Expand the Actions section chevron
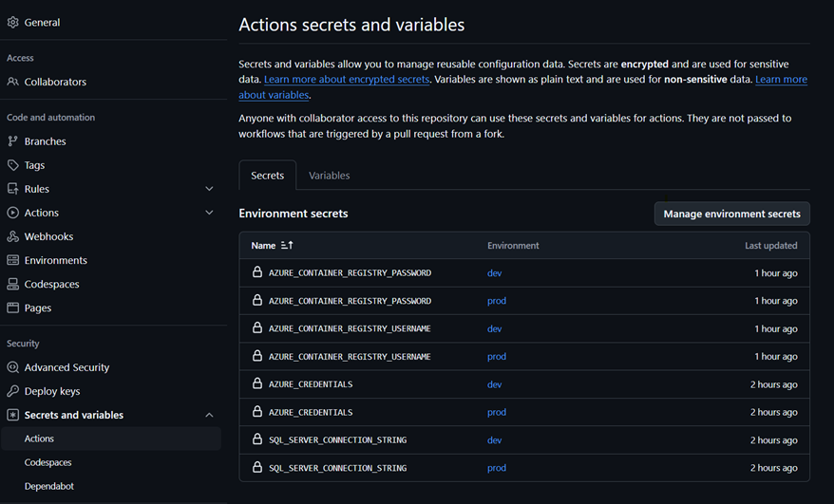The height and width of the screenshot is (504, 834). [210, 213]
